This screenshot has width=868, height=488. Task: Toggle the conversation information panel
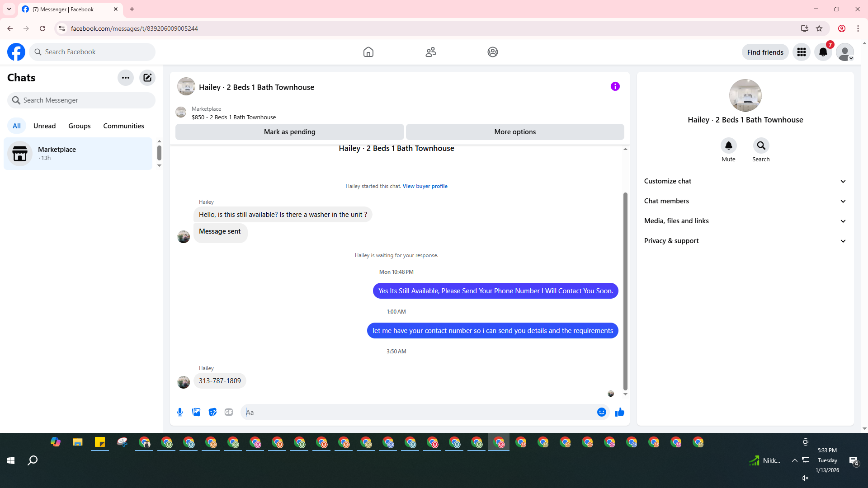pyautogui.click(x=615, y=86)
